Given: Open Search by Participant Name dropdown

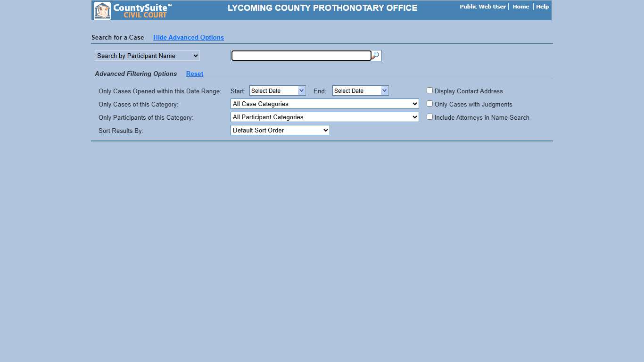Looking at the screenshot, I should 147,56.
